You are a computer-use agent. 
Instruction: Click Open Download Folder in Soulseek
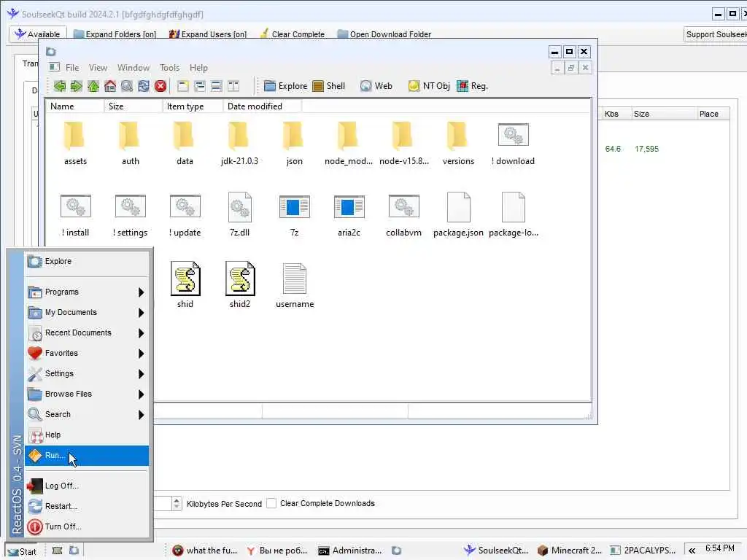(384, 34)
